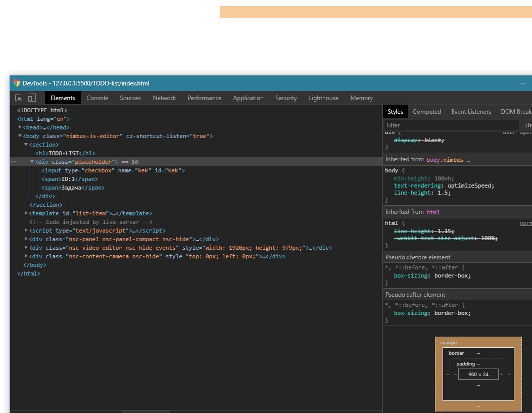The width and height of the screenshot is (532, 413).
Task: Click the border label in box model
Action: pyautogui.click(x=456, y=353)
